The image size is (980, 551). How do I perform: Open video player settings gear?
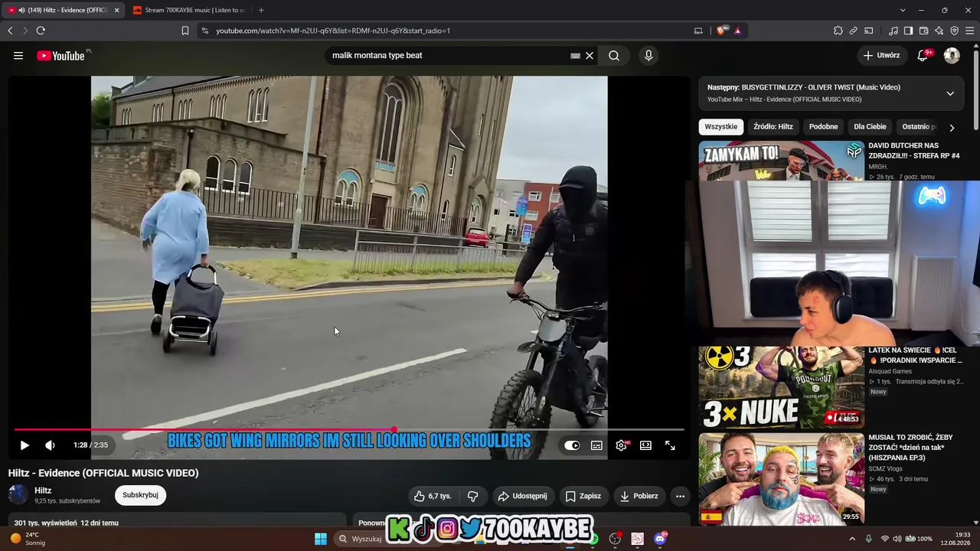pyautogui.click(x=621, y=445)
